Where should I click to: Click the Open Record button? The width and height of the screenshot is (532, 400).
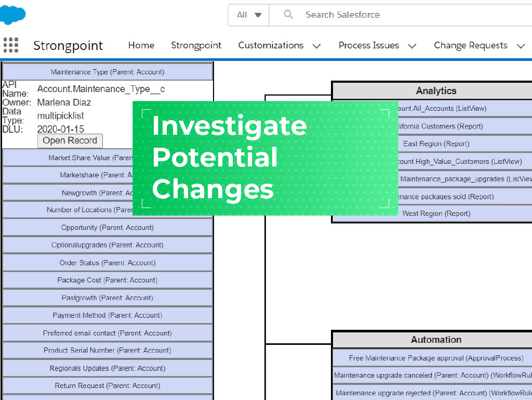click(70, 140)
